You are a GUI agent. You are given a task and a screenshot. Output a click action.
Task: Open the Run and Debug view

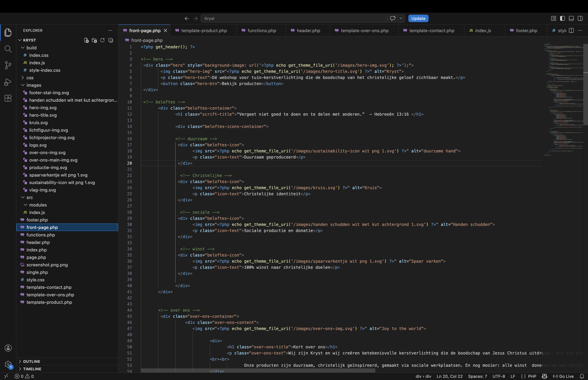point(8,82)
